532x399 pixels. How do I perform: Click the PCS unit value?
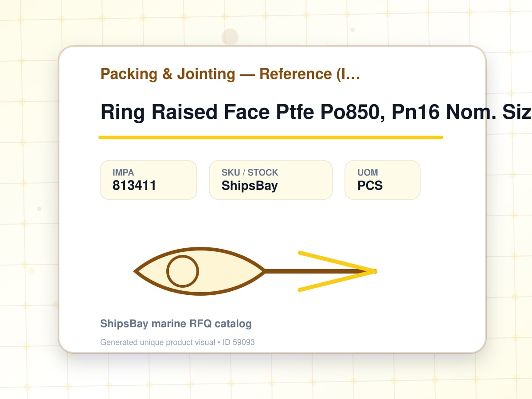(x=370, y=185)
